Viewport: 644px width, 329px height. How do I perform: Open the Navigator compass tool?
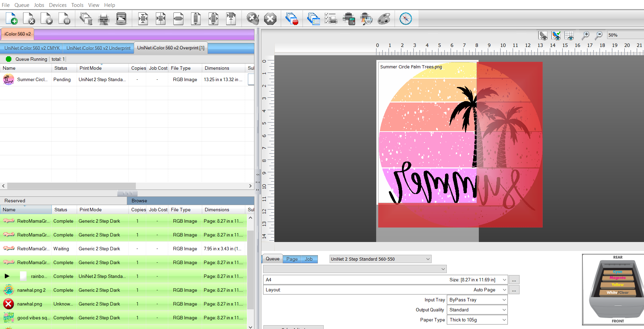[x=405, y=19]
